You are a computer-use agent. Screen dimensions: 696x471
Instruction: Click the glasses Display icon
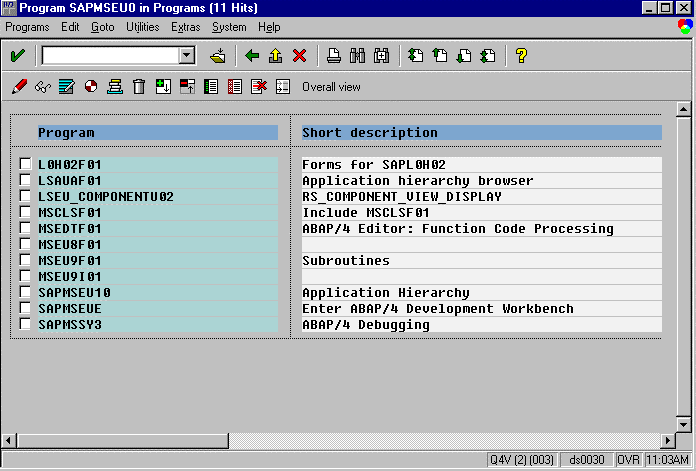click(42, 87)
